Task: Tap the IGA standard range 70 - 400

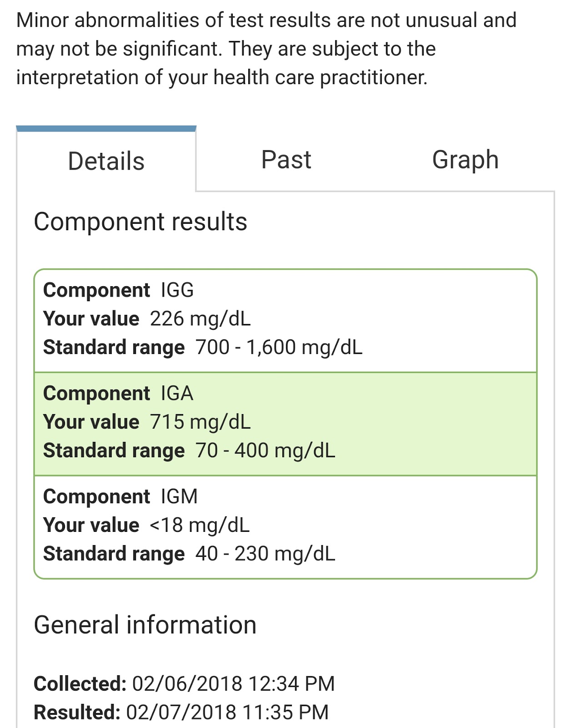Action: point(265,451)
